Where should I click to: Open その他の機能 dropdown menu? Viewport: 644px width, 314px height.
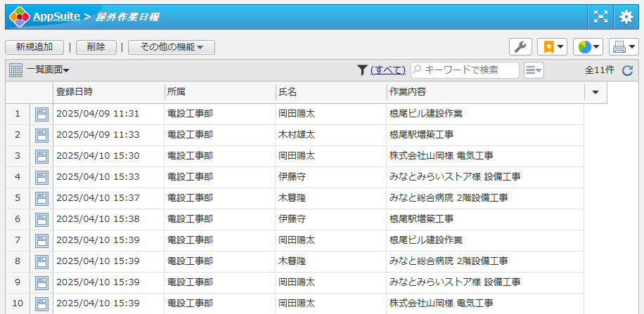point(172,47)
